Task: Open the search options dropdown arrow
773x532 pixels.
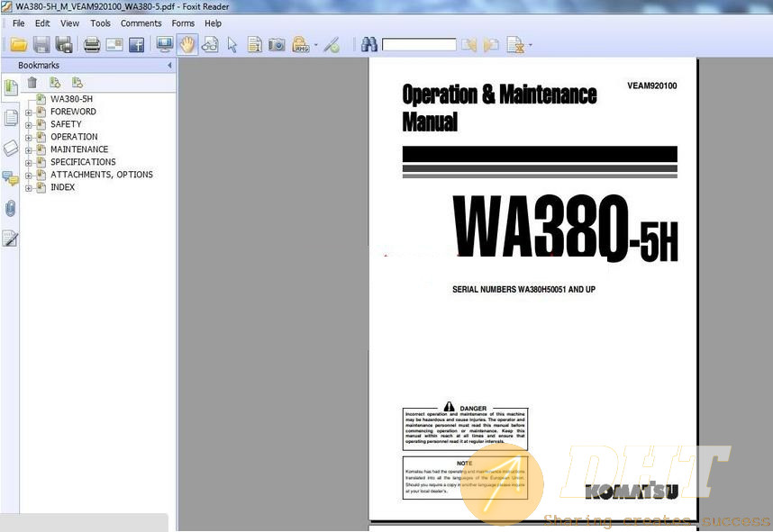Action: [530, 45]
